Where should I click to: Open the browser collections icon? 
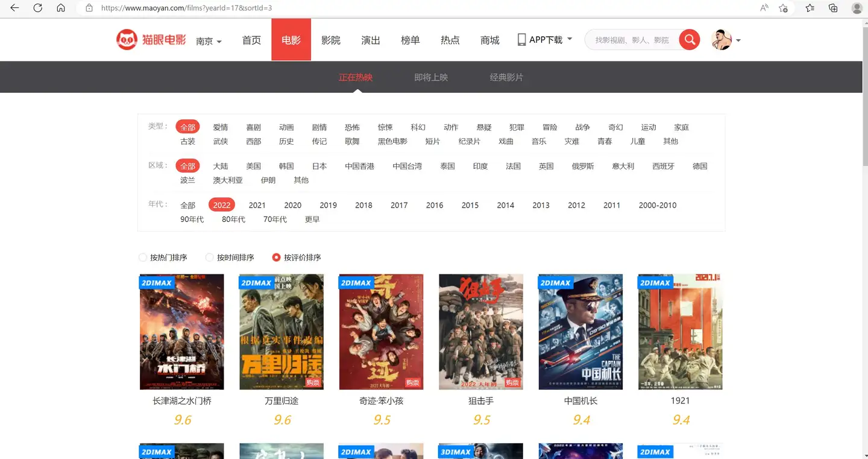click(833, 8)
